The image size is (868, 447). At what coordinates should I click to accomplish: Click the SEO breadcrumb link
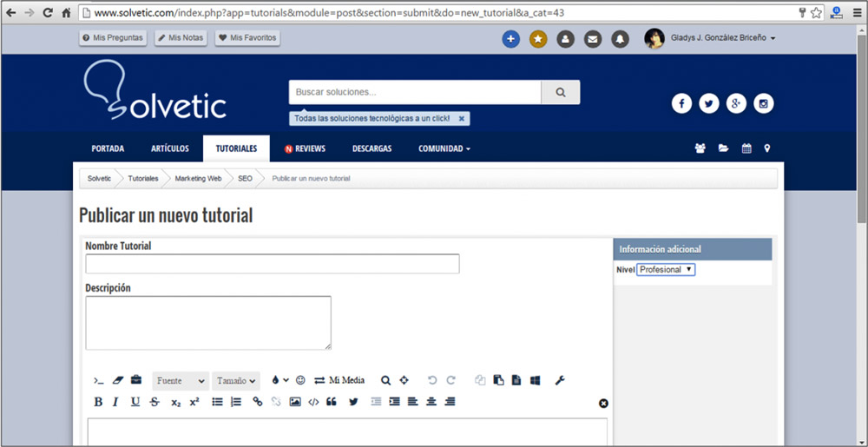click(x=245, y=179)
